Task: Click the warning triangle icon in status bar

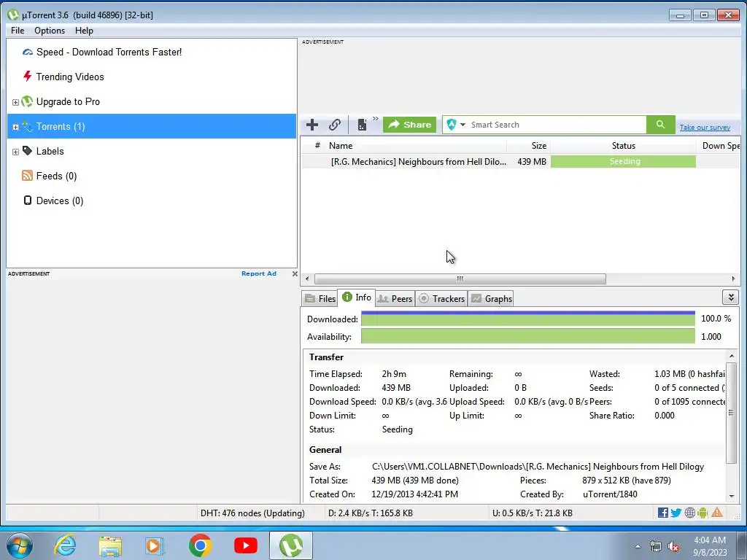Action: point(717,513)
